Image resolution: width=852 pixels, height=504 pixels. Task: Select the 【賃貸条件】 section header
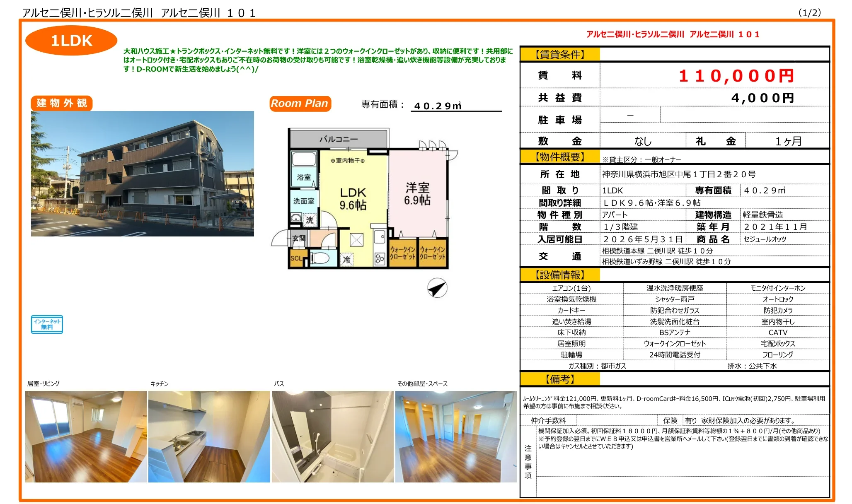pos(559,54)
